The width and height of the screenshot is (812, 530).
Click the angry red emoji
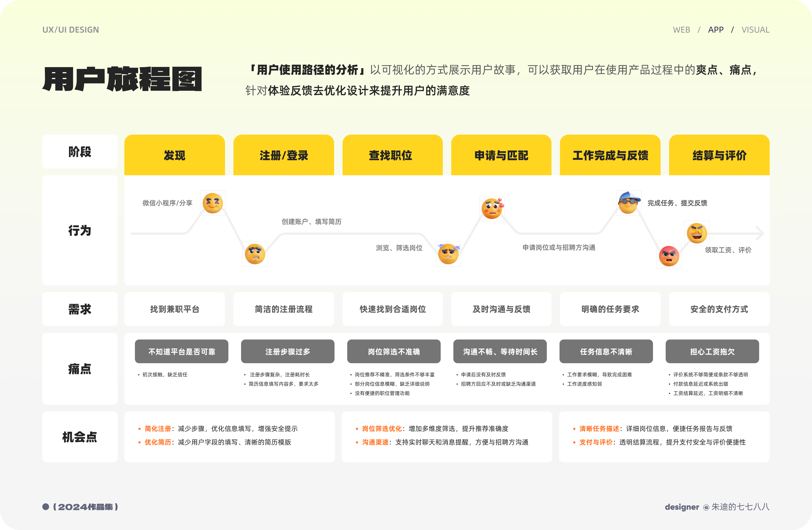click(x=669, y=256)
